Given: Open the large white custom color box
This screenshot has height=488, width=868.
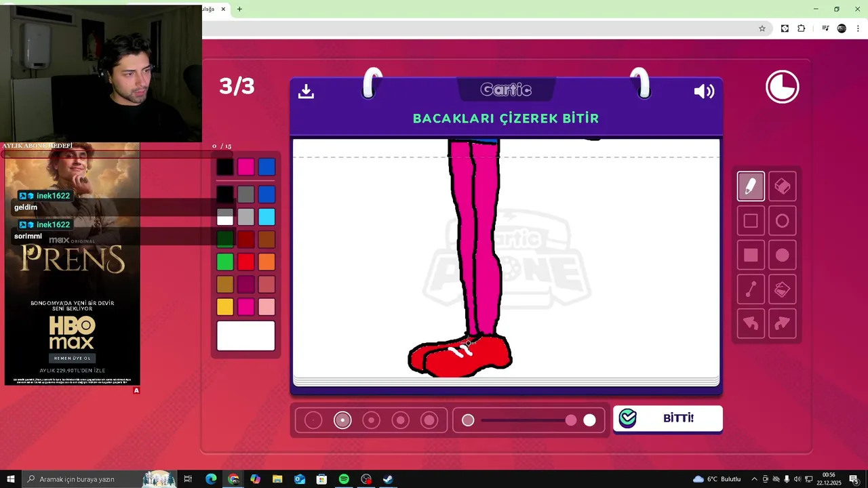Looking at the screenshot, I should [x=245, y=335].
